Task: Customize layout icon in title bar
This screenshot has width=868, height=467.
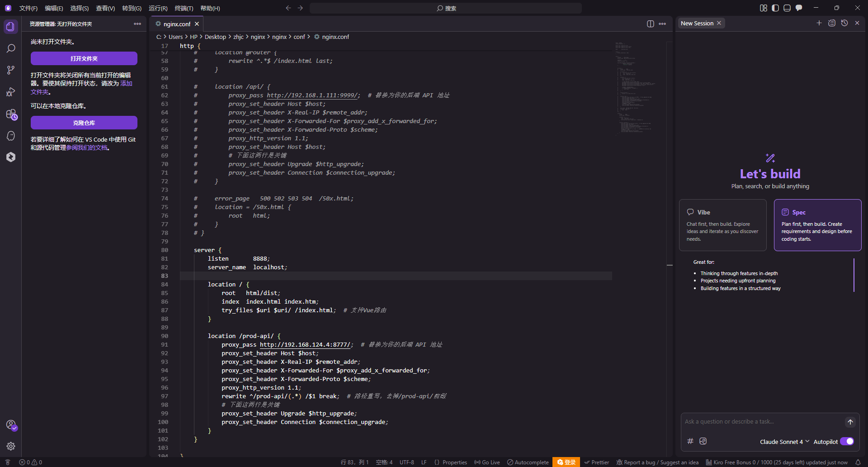Action: click(764, 8)
